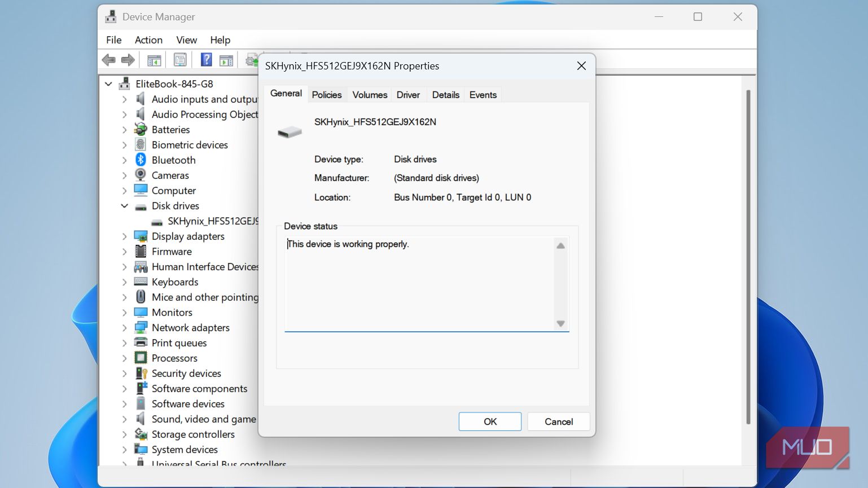Expand the Display adapters node chevron
Viewport: 868px width, 488px height.
pyautogui.click(x=125, y=236)
